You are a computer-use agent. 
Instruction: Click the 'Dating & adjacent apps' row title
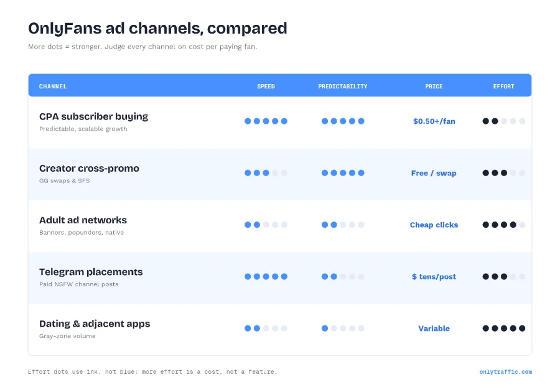pyautogui.click(x=95, y=324)
